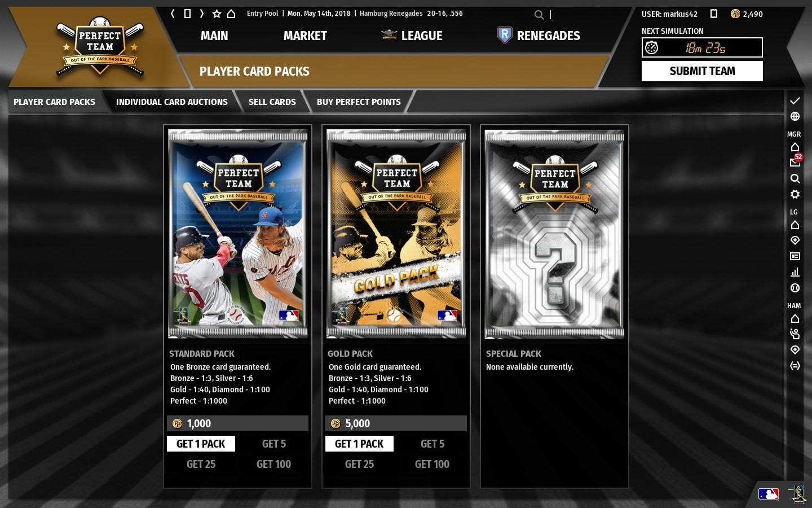Open the MLB logo at bottom right
Viewport: 812px width, 508px height.
[768, 494]
